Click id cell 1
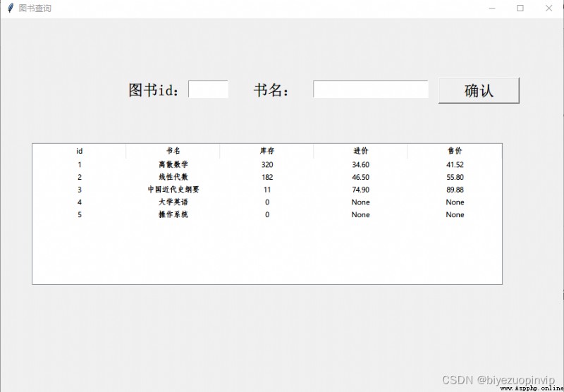This screenshot has height=392, width=564. (80, 165)
